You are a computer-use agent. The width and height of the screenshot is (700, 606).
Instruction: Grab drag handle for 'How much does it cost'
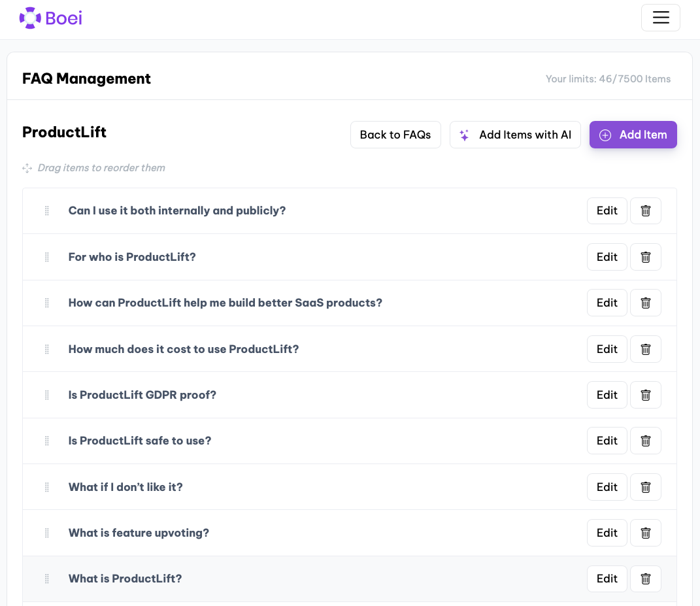pyautogui.click(x=47, y=349)
